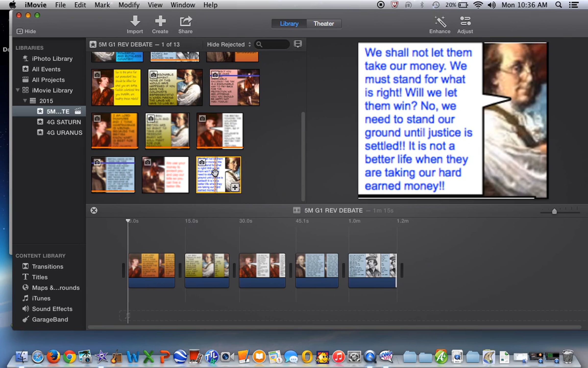The width and height of the screenshot is (588, 368).
Task: Toggle filmstrip appearance icon in browser
Action: (298, 44)
